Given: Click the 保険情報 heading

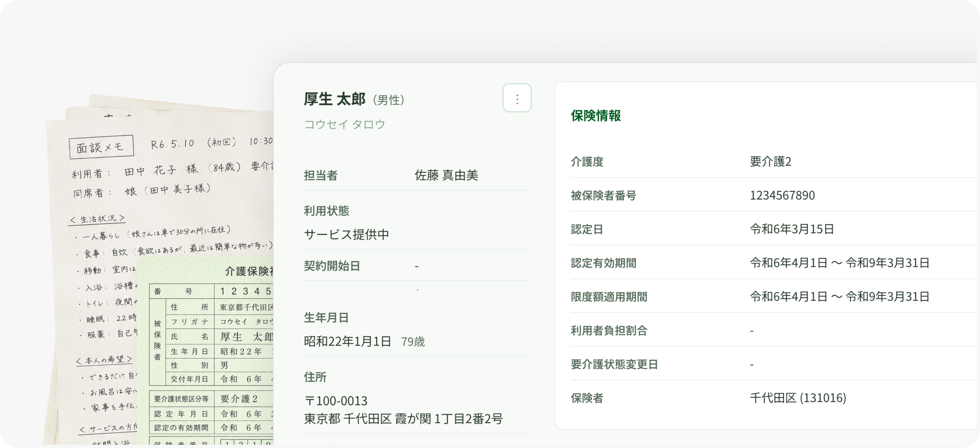Looking at the screenshot, I should pos(596,116).
